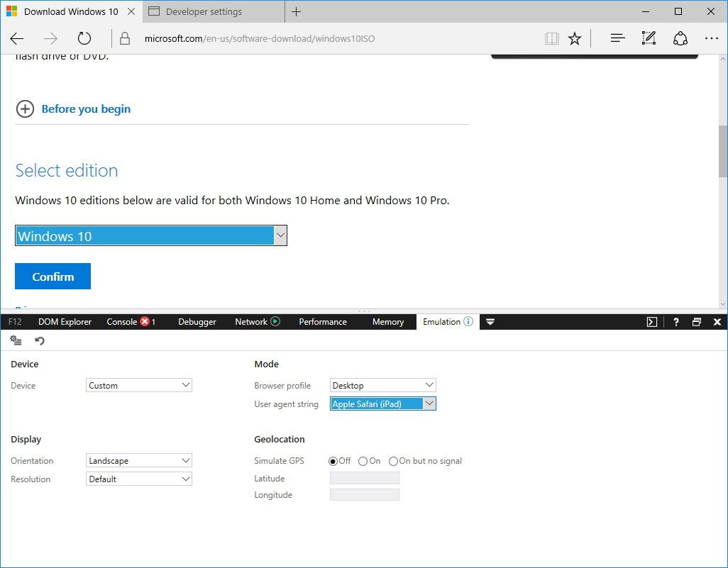Click the microsoft.com address bar URL
This screenshot has width=728, height=568.
(260, 38)
